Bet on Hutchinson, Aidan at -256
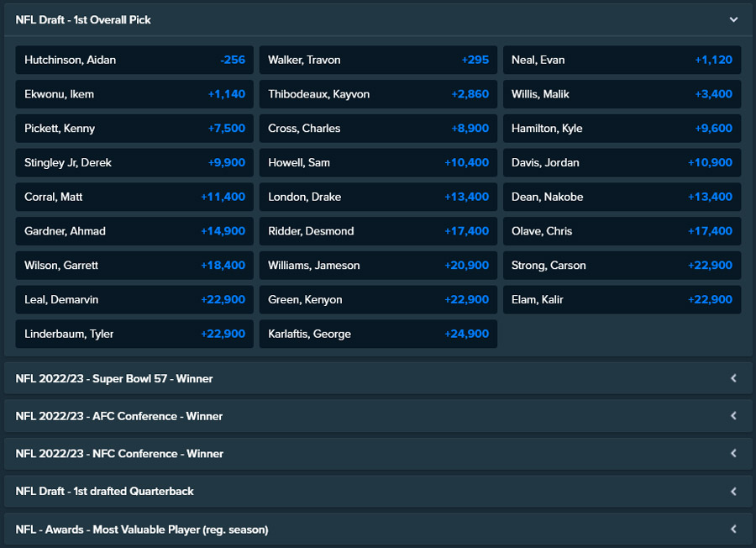Screen dimensions: 756x548 tap(134, 60)
